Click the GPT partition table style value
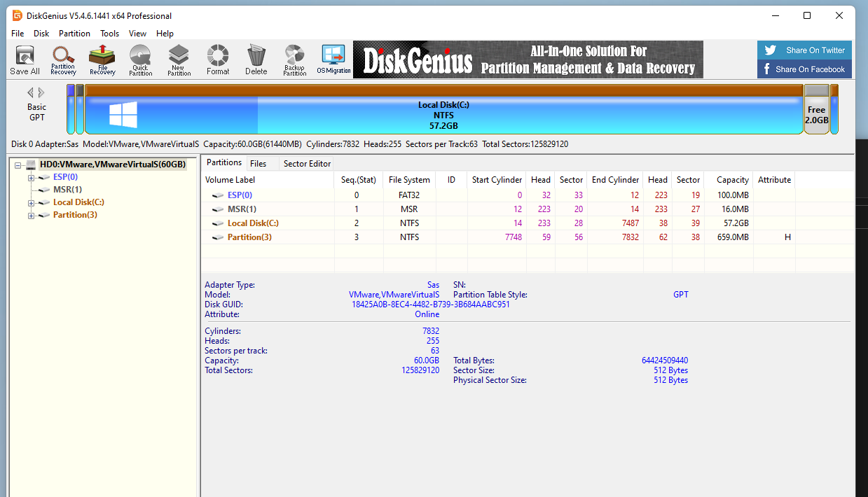This screenshot has width=868, height=497. [680, 295]
